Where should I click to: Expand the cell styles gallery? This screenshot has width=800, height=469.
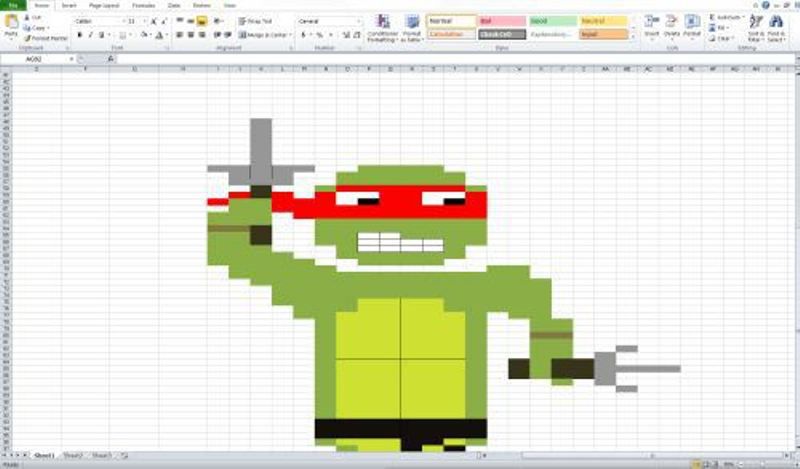(633, 37)
